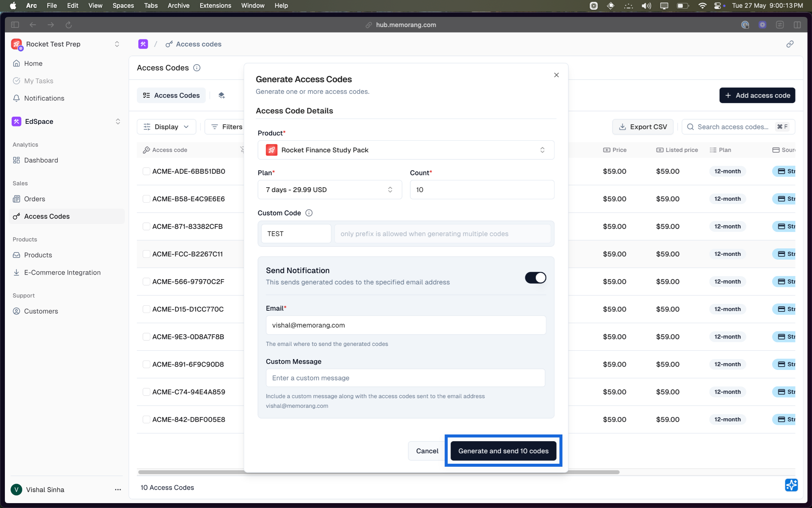This screenshot has height=508, width=812.
Task: Click Generate and send 10 codes button
Action: click(503, 451)
